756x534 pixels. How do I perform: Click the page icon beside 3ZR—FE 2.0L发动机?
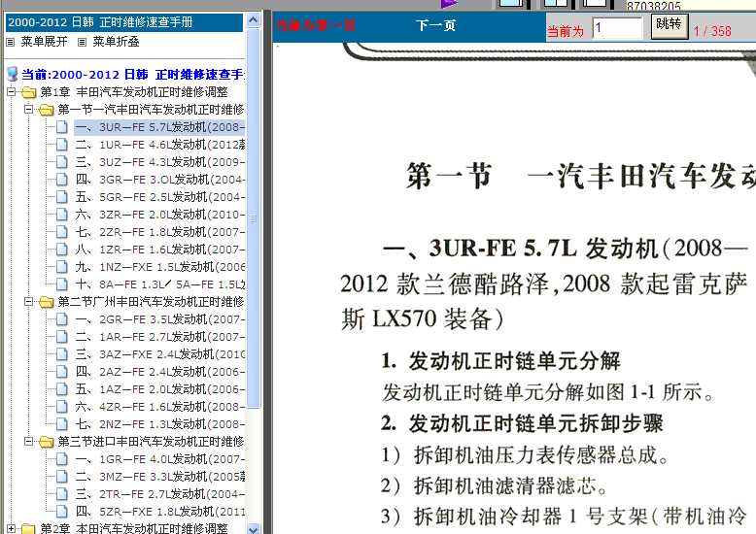tap(62, 215)
